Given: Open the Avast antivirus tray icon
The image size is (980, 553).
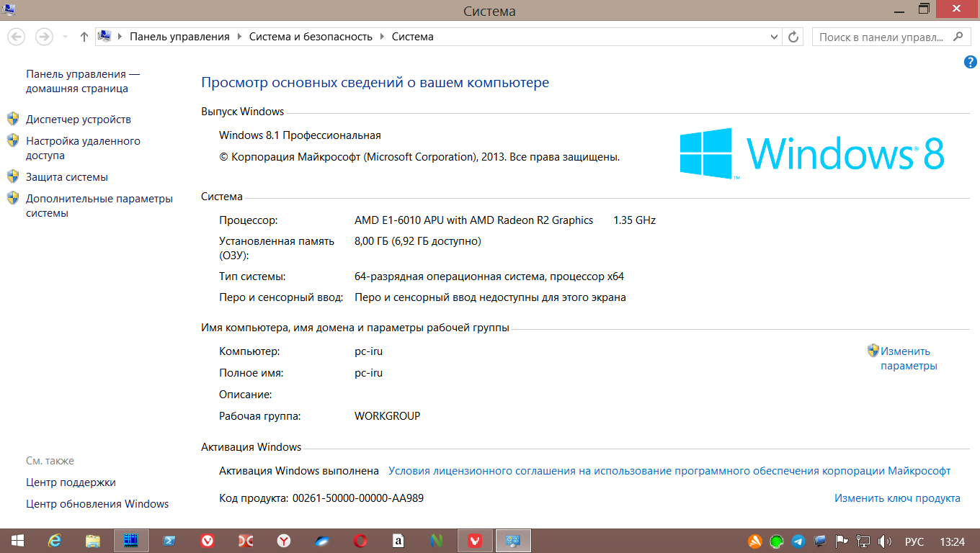Looking at the screenshot, I should pos(754,541).
